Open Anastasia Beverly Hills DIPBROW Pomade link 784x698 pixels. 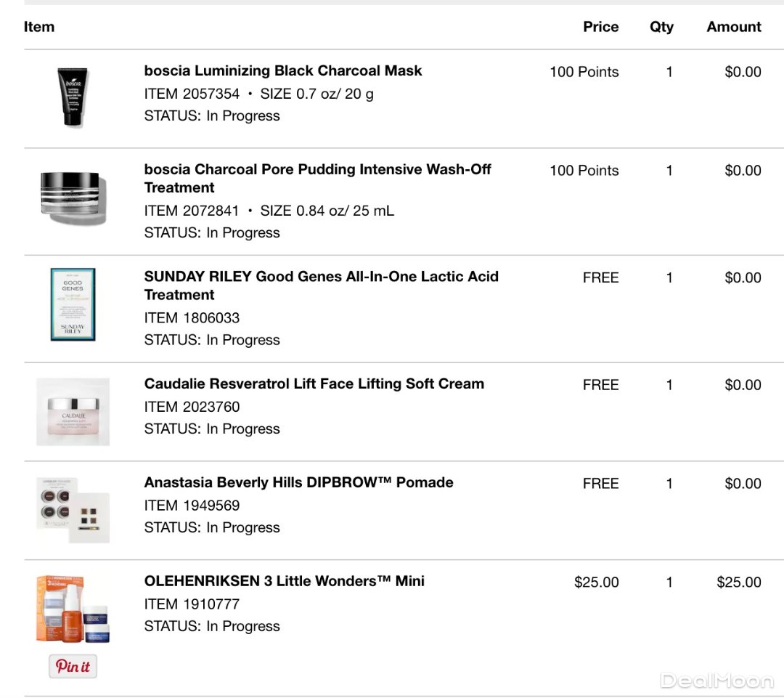[298, 483]
